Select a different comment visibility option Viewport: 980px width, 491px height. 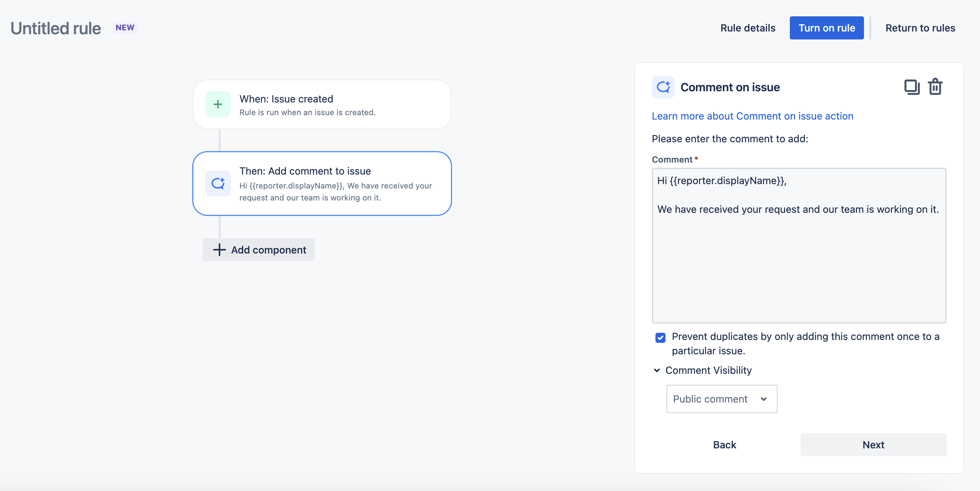(x=721, y=398)
